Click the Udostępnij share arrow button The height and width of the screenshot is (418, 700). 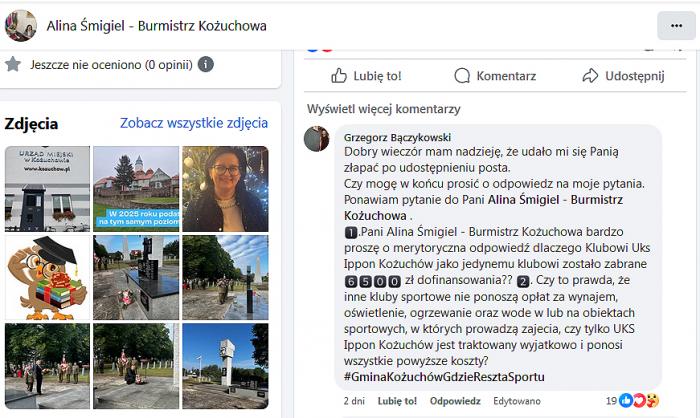623,76
